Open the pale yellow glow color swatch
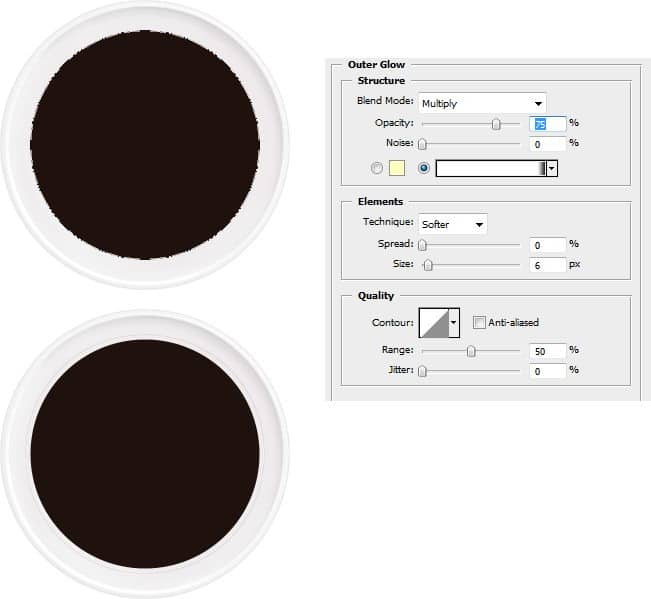 coord(397,168)
